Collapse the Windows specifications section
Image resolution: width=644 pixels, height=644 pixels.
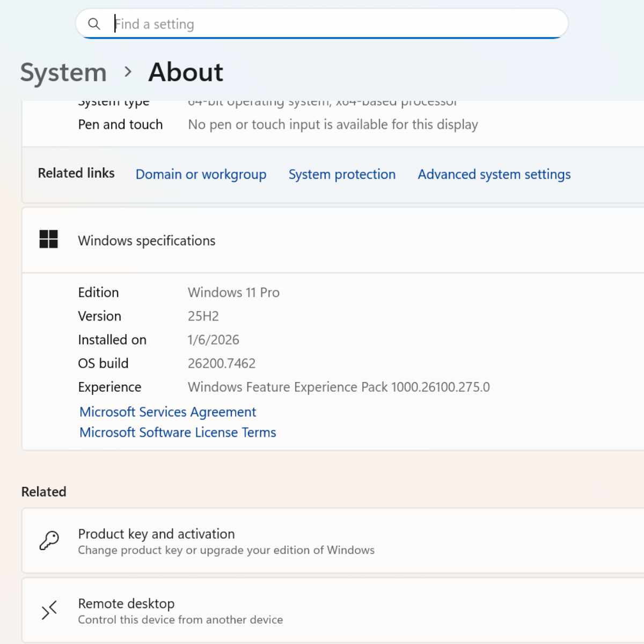click(x=333, y=240)
